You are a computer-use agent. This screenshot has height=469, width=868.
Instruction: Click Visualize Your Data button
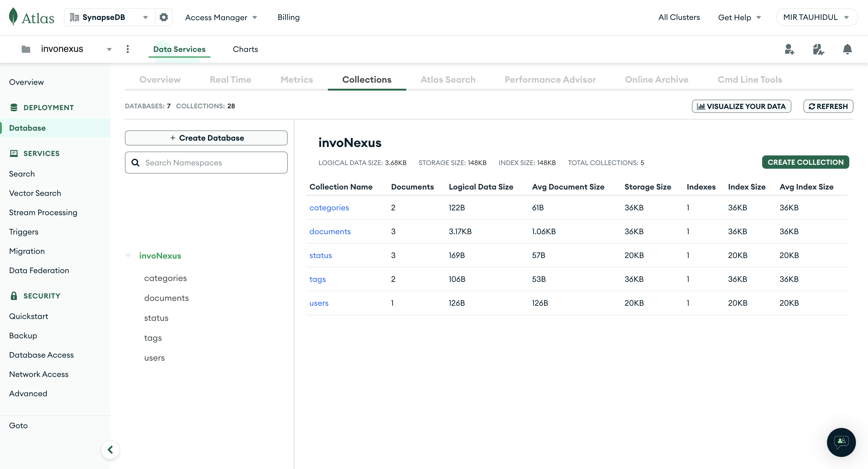pos(741,106)
